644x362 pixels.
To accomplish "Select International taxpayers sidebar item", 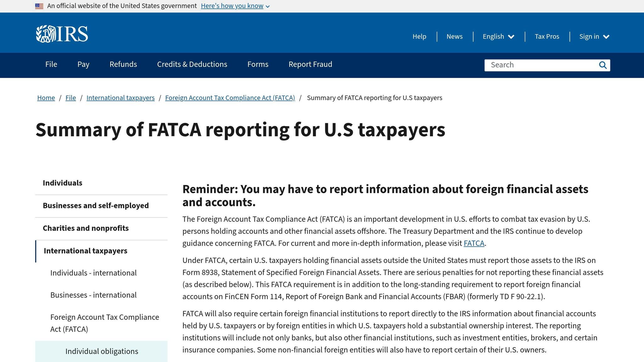I will (101, 251).
